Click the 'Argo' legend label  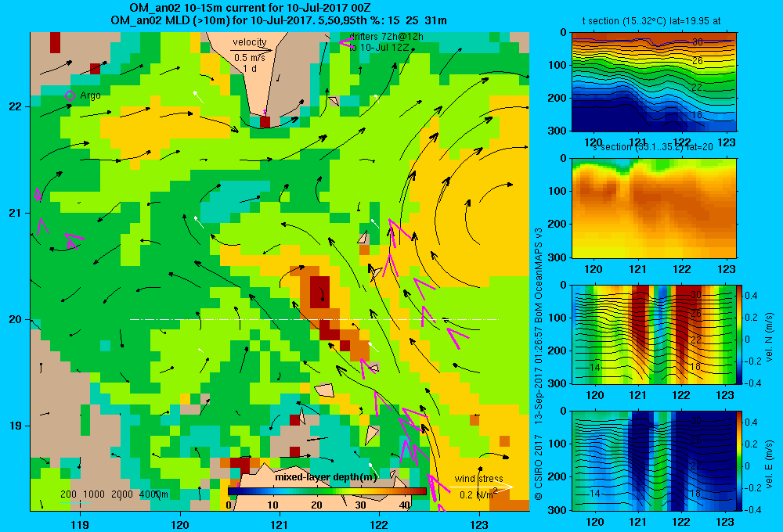click(90, 95)
